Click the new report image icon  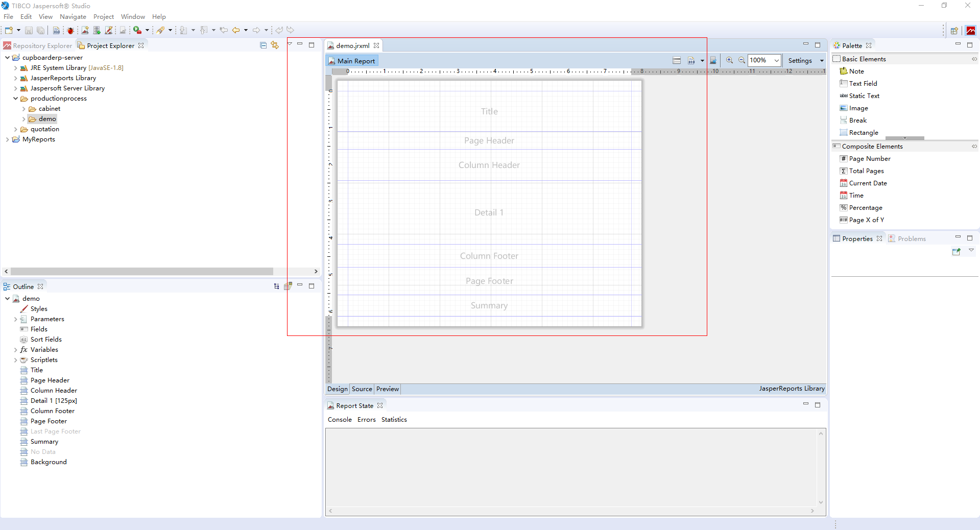(85, 31)
